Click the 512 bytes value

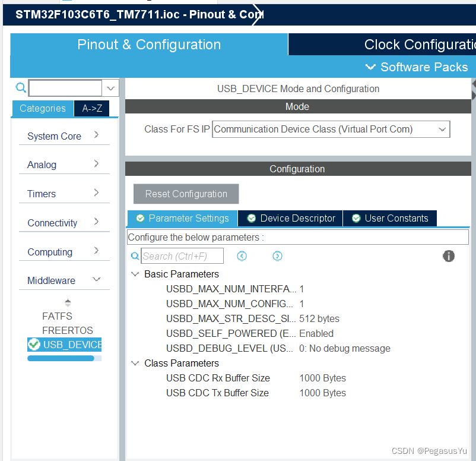coord(319,318)
